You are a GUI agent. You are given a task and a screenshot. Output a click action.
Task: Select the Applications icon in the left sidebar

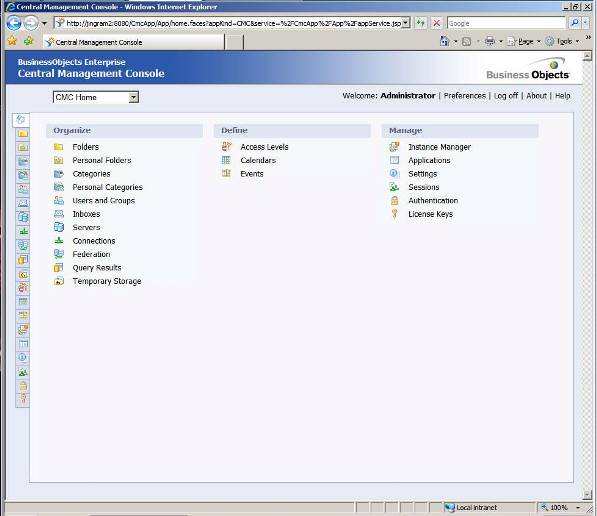tap(23, 344)
